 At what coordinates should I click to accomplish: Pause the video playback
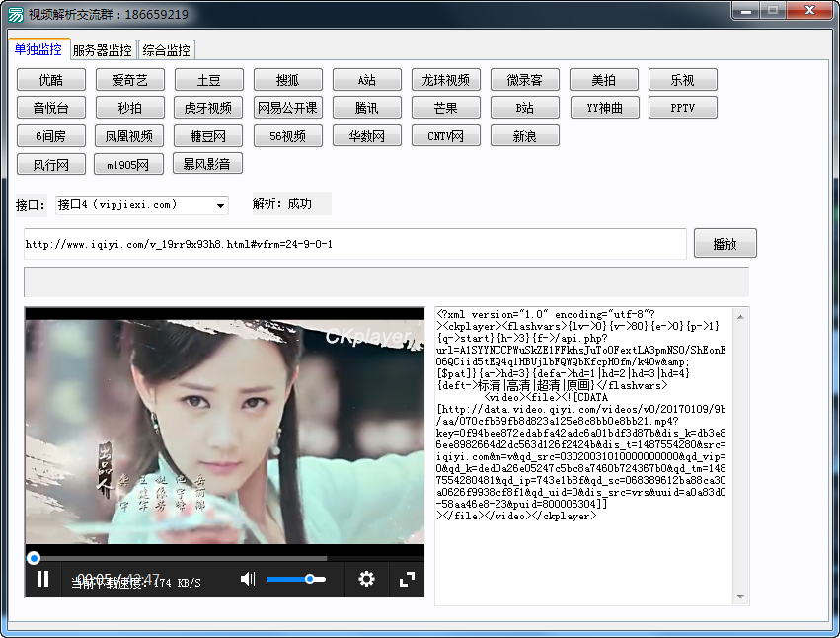click(x=42, y=579)
